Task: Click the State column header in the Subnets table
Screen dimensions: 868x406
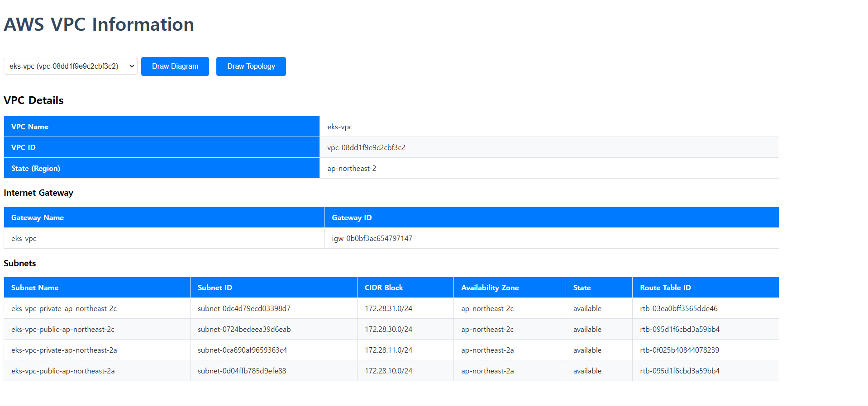Action: pos(599,288)
